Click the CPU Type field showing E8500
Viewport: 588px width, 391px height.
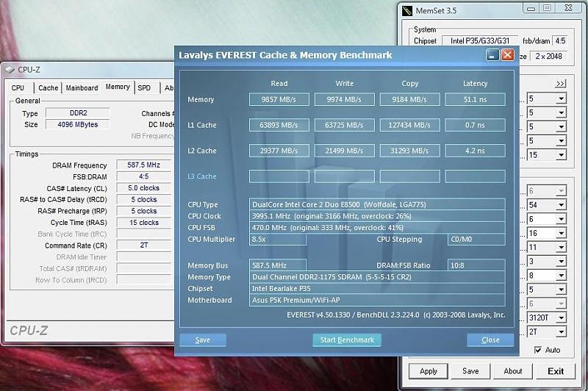pos(377,204)
